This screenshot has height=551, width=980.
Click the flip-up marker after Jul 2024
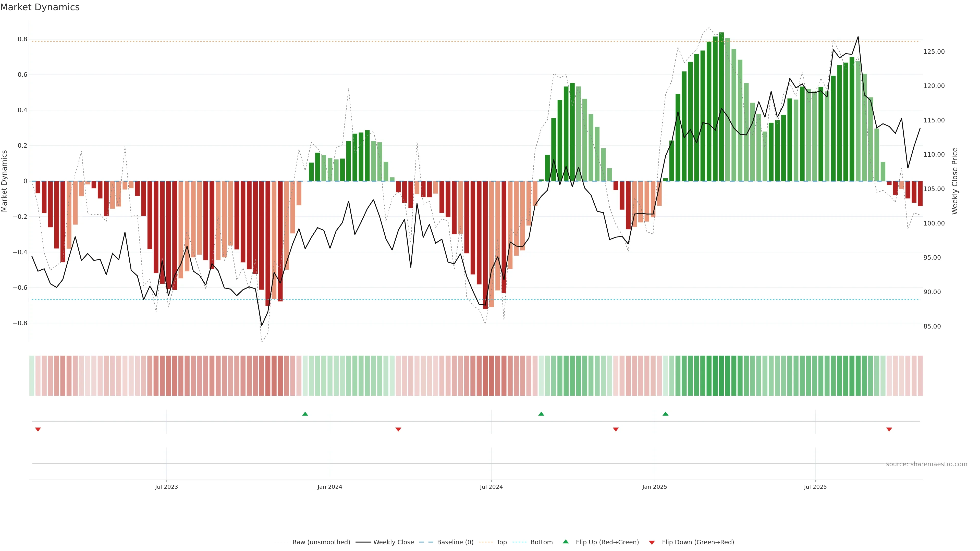point(541,414)
